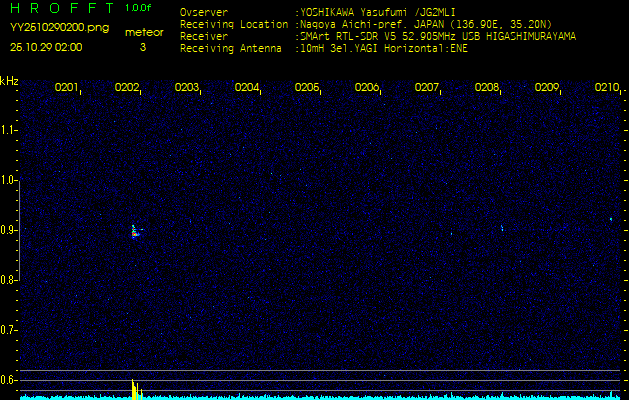
Task: Click the 1.1 frequency axis label
Action: (x=8, y=130)
